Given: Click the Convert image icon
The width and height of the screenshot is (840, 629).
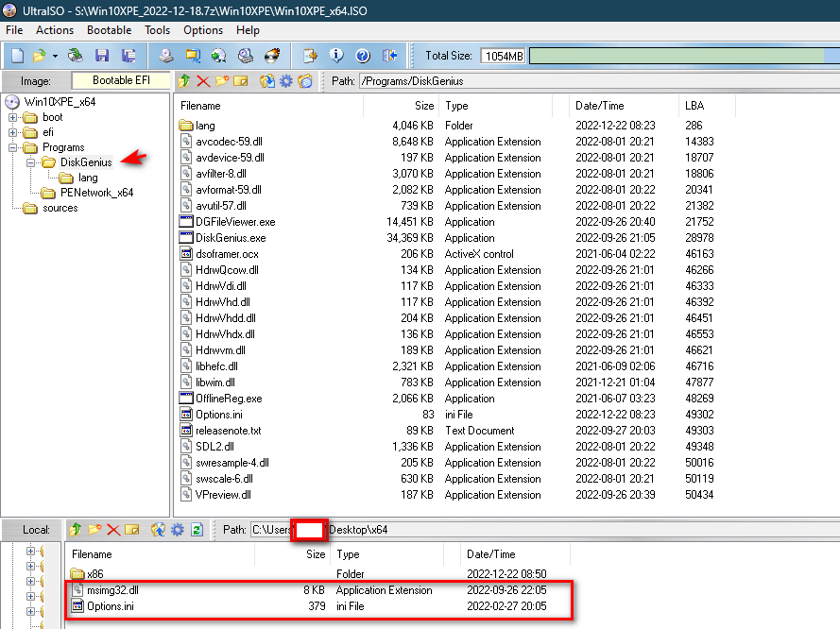Looking at the screenshot, I should point(193,55).
